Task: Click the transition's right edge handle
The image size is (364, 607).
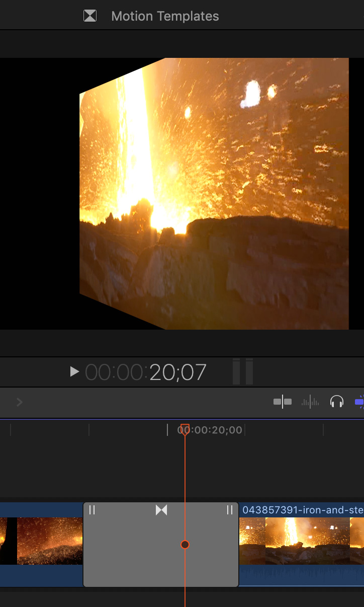Action: (230, 510)
